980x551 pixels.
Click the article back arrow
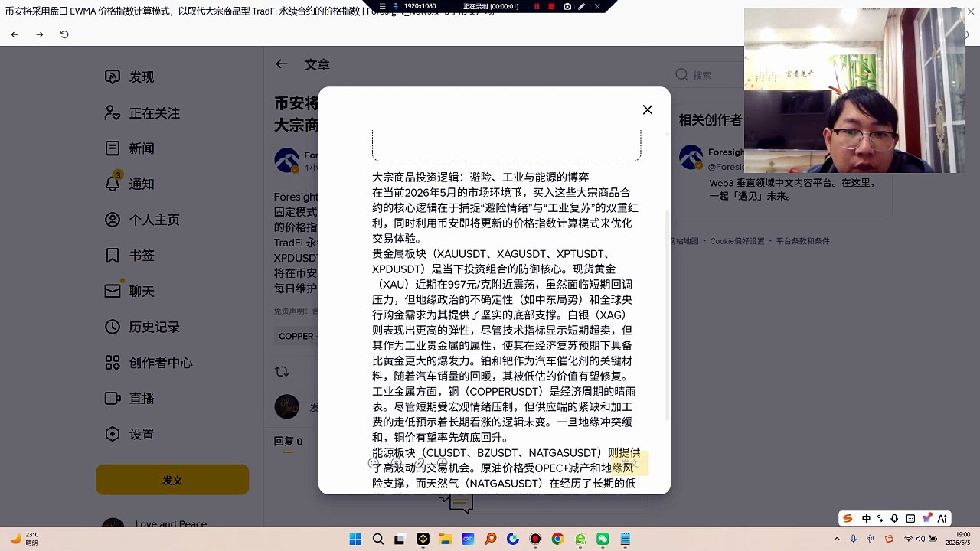click(282, 64)
